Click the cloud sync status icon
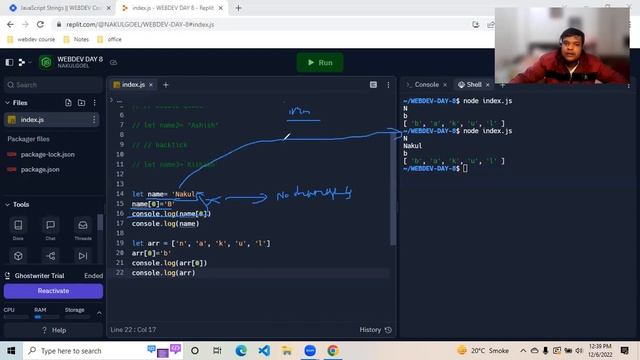640x360 pixels. click(113, 62)
